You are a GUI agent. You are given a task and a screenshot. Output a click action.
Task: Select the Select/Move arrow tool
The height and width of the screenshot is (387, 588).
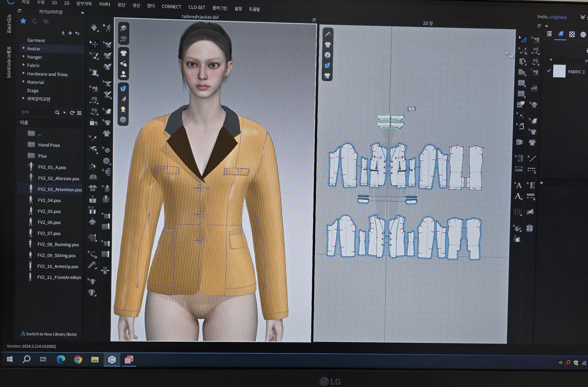[x=94, y=44]
